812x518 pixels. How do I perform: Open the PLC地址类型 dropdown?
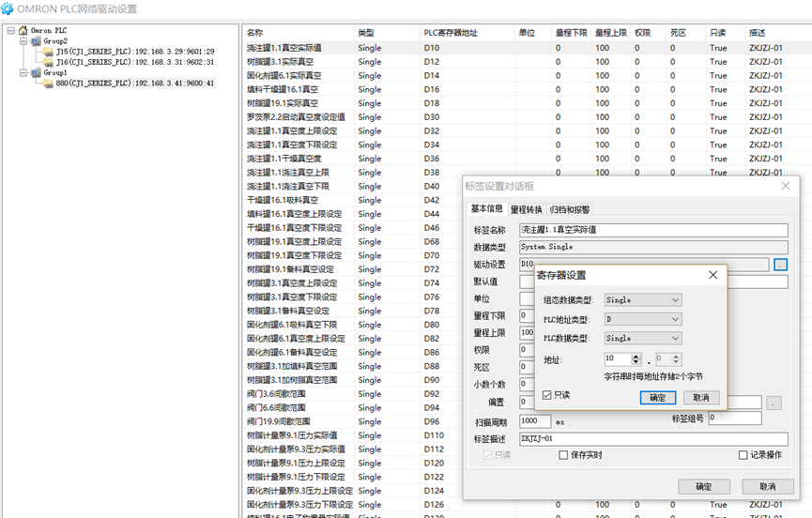click(x=643, y=319)
